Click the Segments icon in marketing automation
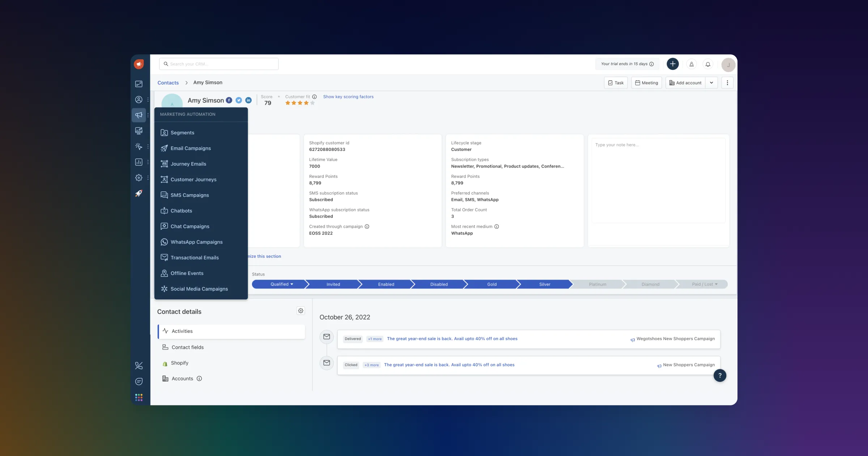 [x=163, y=133]
